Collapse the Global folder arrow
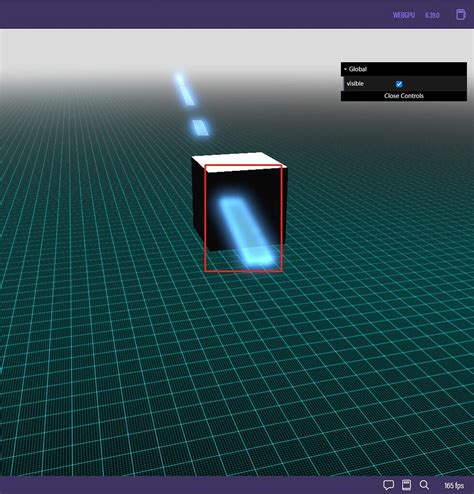 point(345,69)
